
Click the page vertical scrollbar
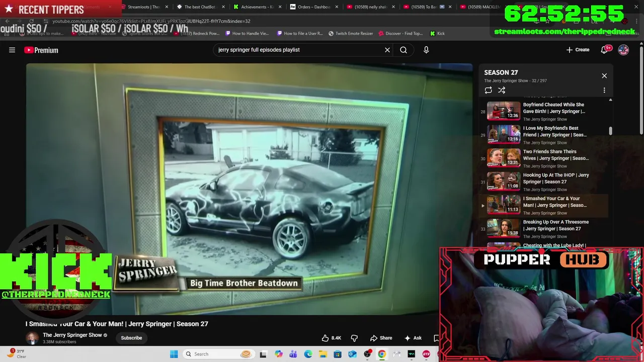641,90
